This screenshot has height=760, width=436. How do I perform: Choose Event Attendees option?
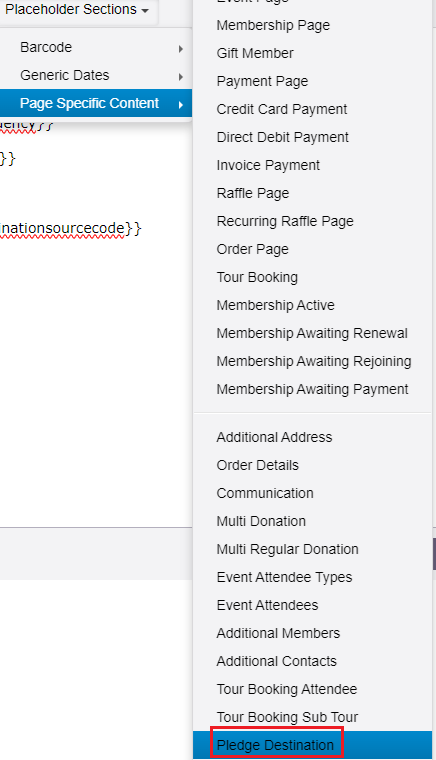pyautogui.click(x=312, y=606)
